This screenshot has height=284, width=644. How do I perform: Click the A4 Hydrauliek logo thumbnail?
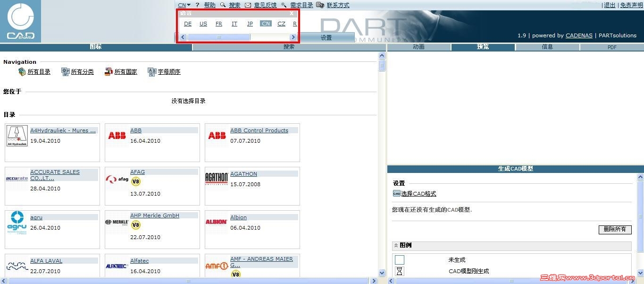[17, 136]
